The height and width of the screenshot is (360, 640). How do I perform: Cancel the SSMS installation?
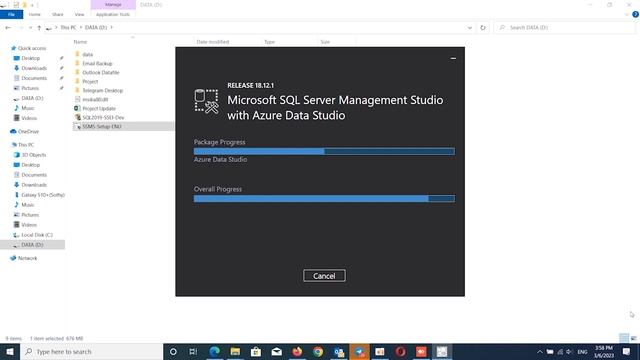click(x=324, y=276)
